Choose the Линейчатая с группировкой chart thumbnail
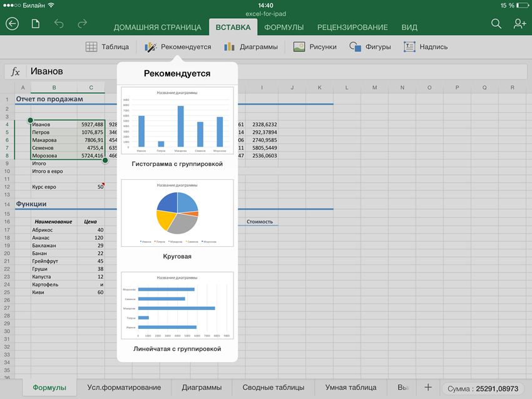This screenshot has width=532, height=399. click(178, 305)
